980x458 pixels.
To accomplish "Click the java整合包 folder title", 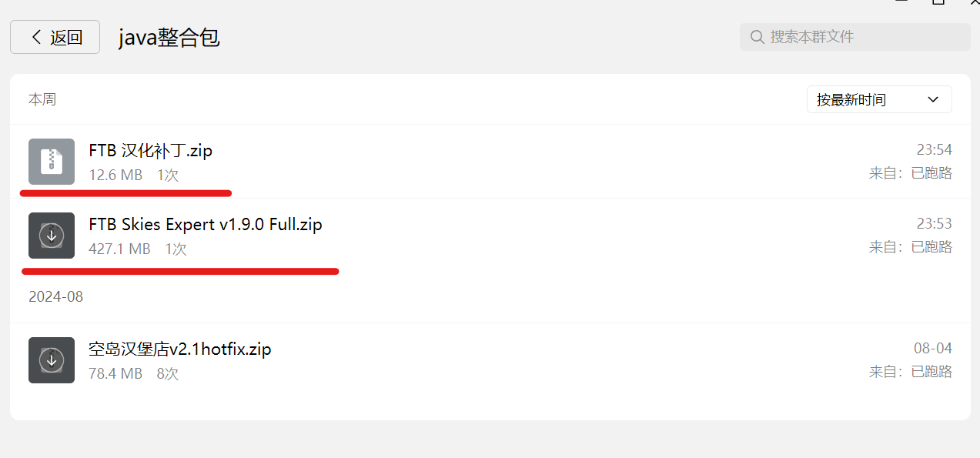I will [169, 37].
